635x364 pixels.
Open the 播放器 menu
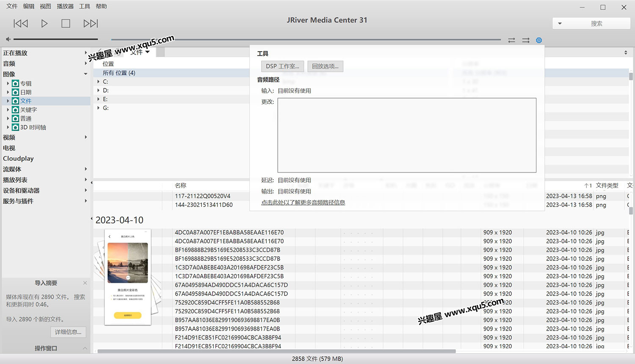coord(65,6)
